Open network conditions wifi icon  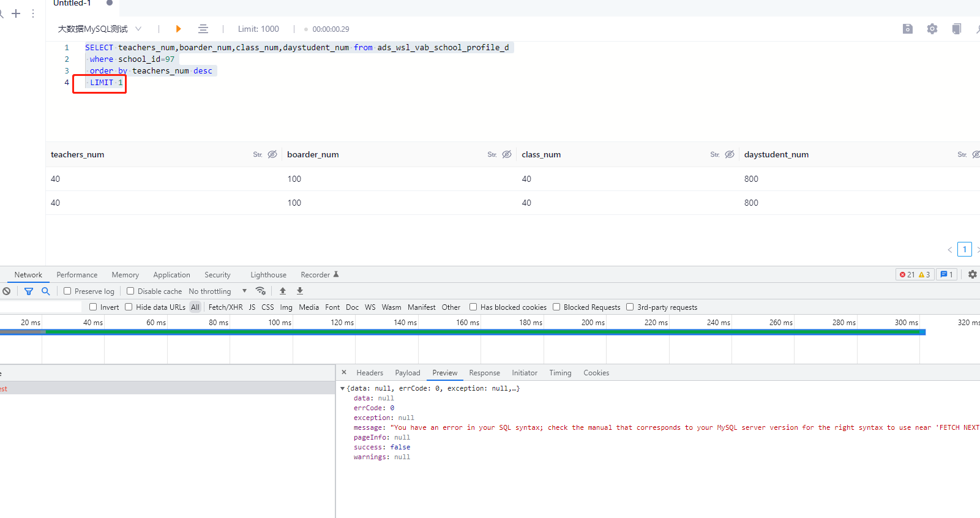(261, 291)
